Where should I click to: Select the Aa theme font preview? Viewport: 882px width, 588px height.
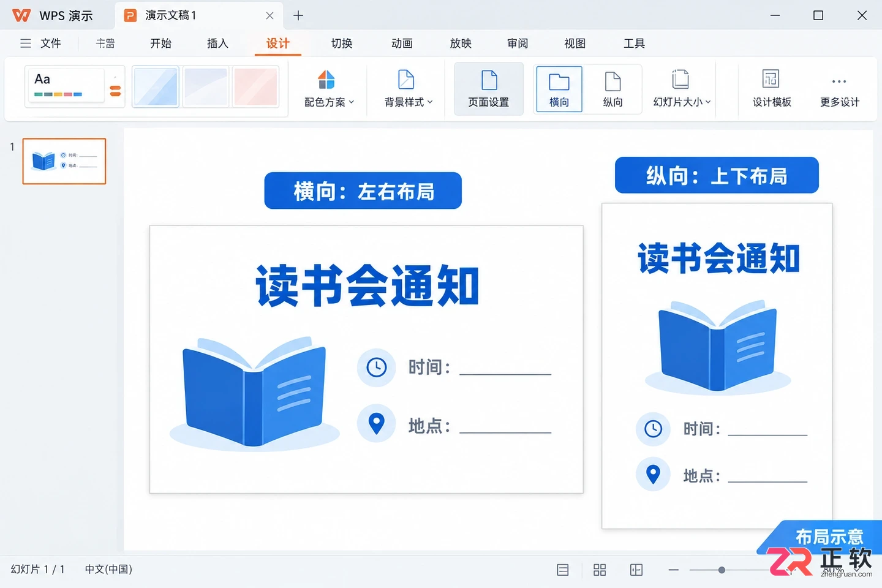point(65,86)
